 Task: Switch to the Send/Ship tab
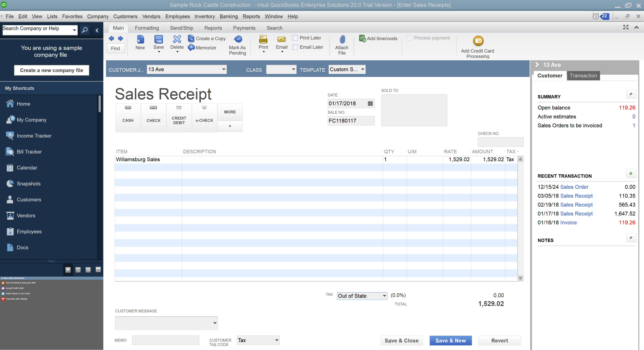tap(181, 28)
